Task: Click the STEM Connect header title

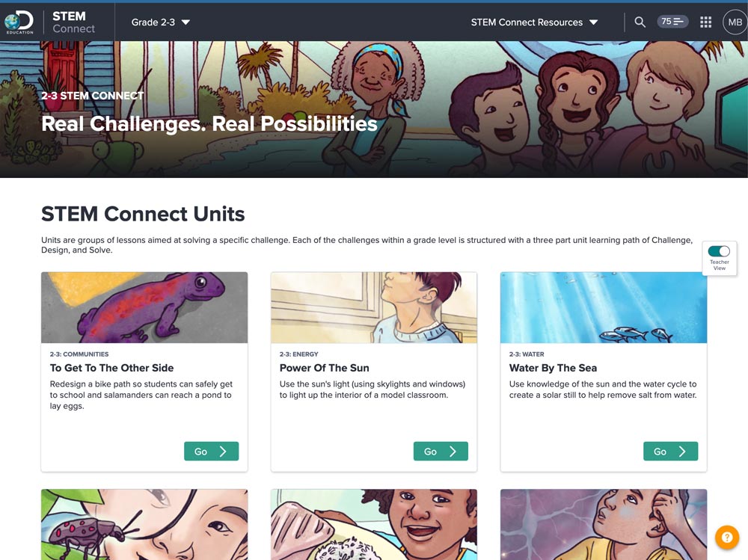Action: tap(73, 22)
